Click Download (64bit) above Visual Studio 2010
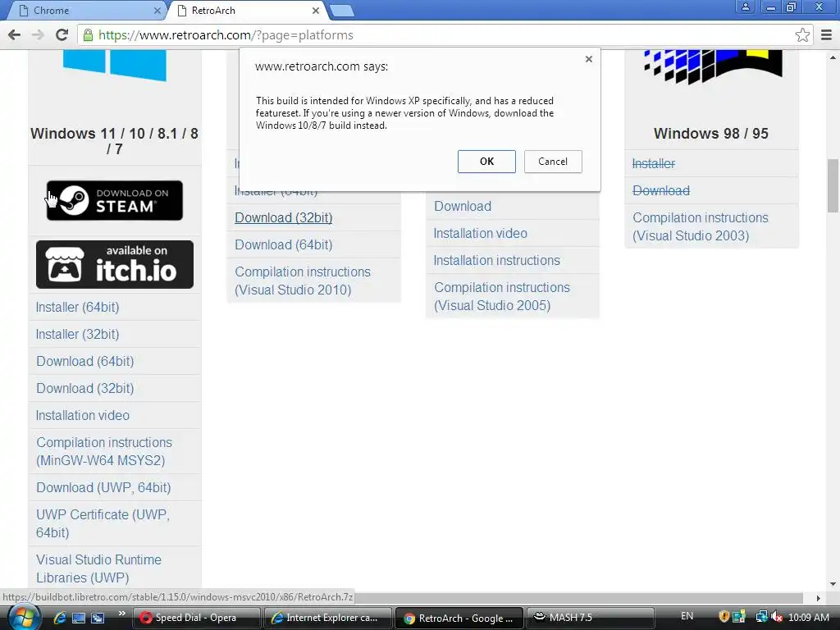The image size is (840, 630). (x=283, y=244)
